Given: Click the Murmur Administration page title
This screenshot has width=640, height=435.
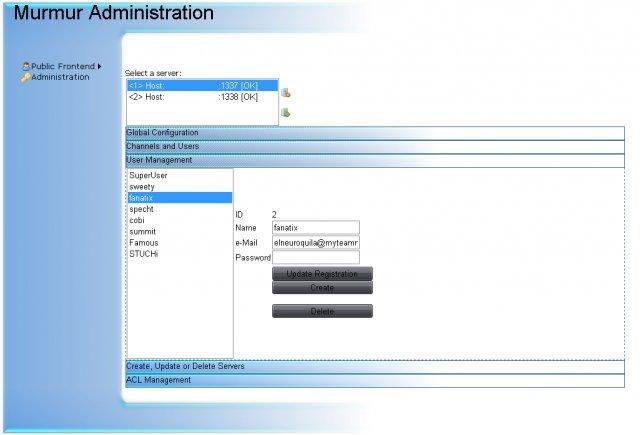Looking at the screenshot, I should pos(114,13).
